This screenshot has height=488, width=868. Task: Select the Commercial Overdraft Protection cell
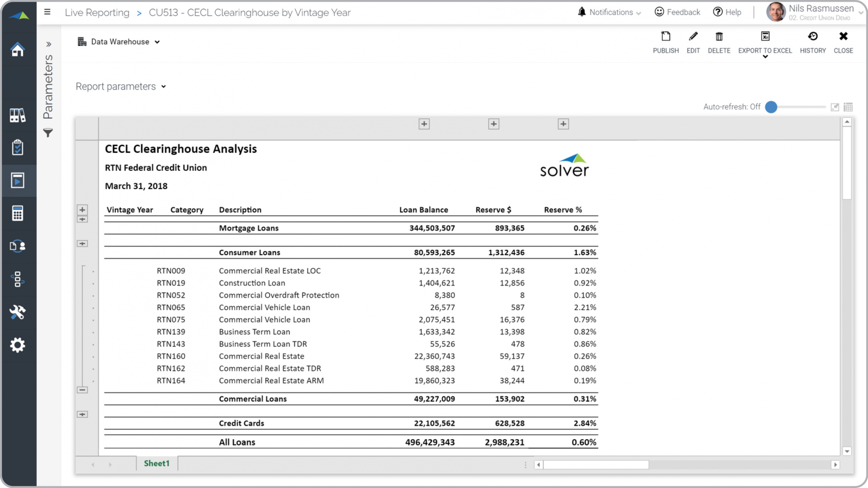[x=279, y=295]
